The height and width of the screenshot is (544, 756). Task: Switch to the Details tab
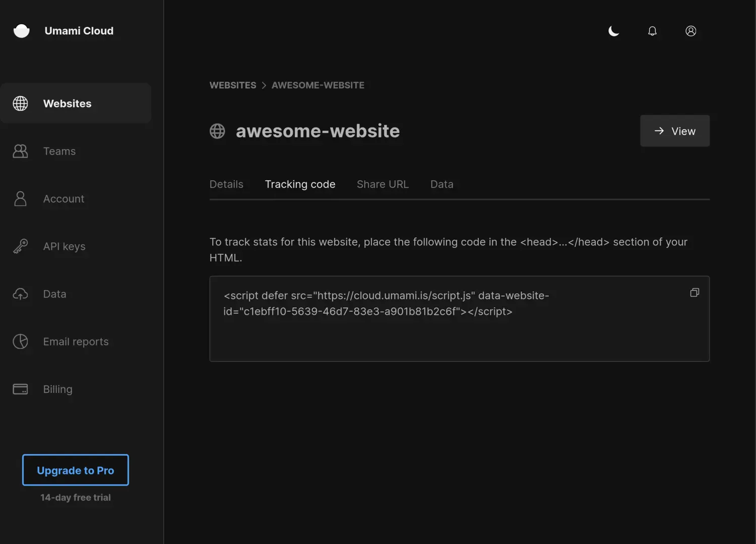(226, 184)
